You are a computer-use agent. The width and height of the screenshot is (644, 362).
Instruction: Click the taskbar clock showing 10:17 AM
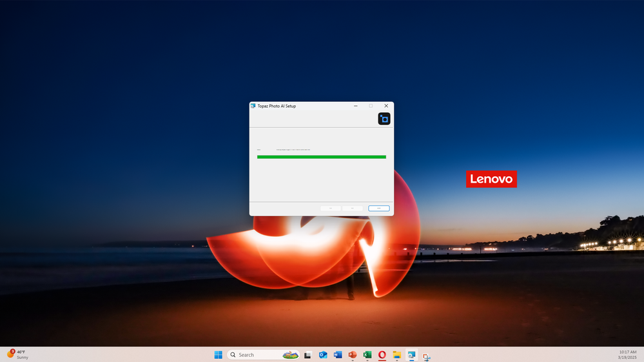(628, 355)
